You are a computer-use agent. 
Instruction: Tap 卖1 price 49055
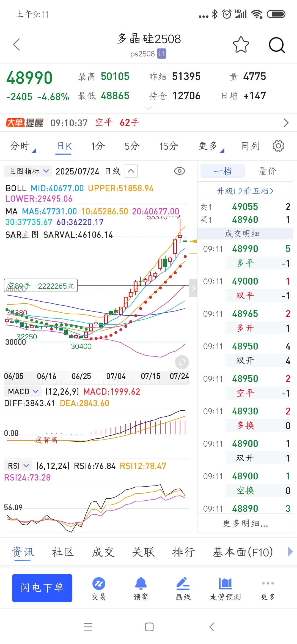(245, 206)
